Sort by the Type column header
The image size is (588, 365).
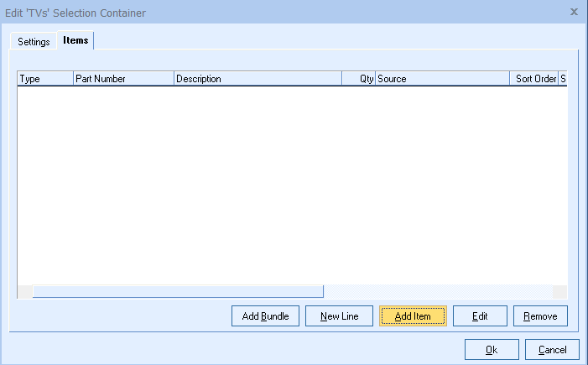[x=45, y=79]
